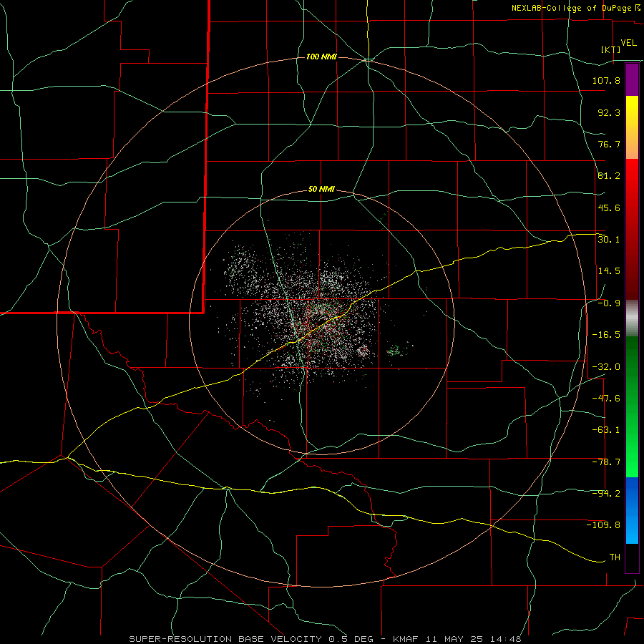Click the -109.8 legend value
This screenshot has width=644, height=644.
(x=603, y=525)
